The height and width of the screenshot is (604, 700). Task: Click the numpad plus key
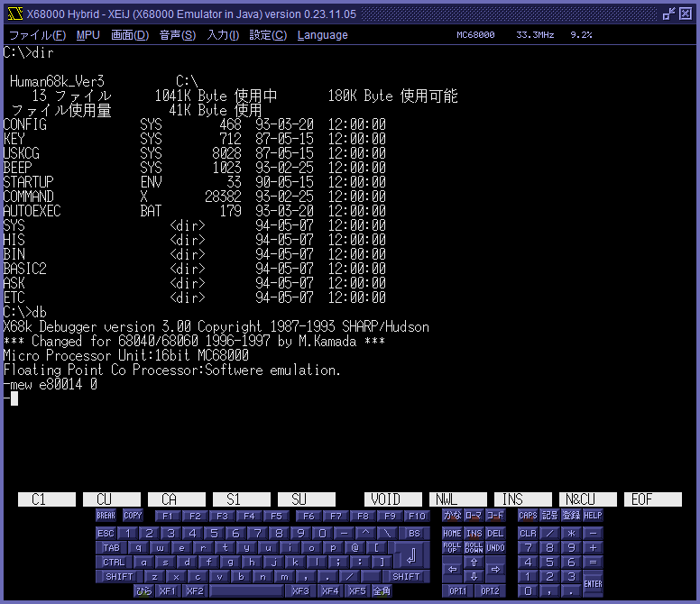point(593,548)
